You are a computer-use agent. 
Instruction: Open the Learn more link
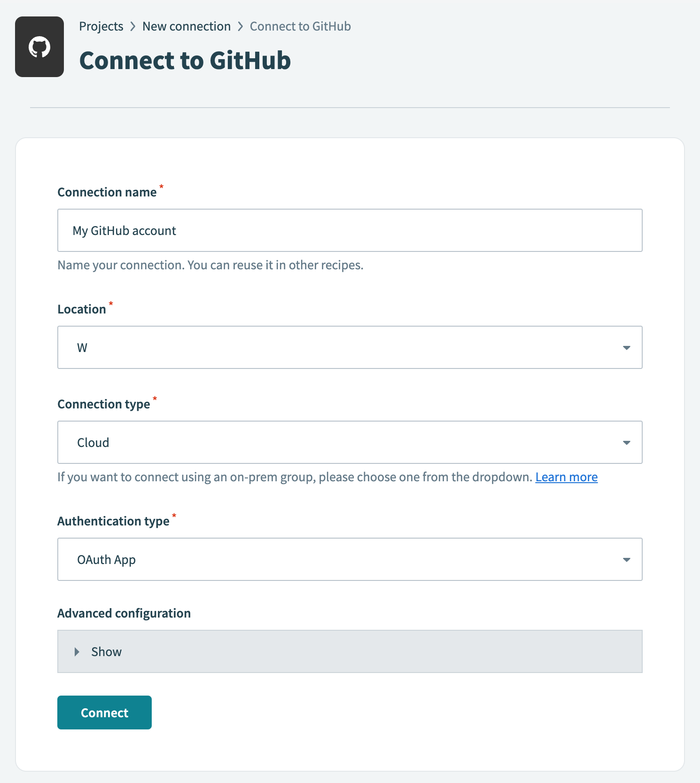[x=566, y=477]
